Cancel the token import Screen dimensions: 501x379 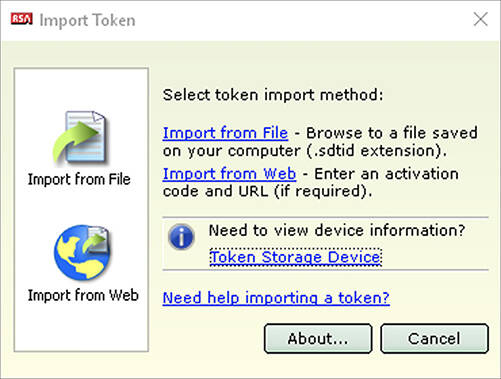pyautogui.click(x=434, y=339)
